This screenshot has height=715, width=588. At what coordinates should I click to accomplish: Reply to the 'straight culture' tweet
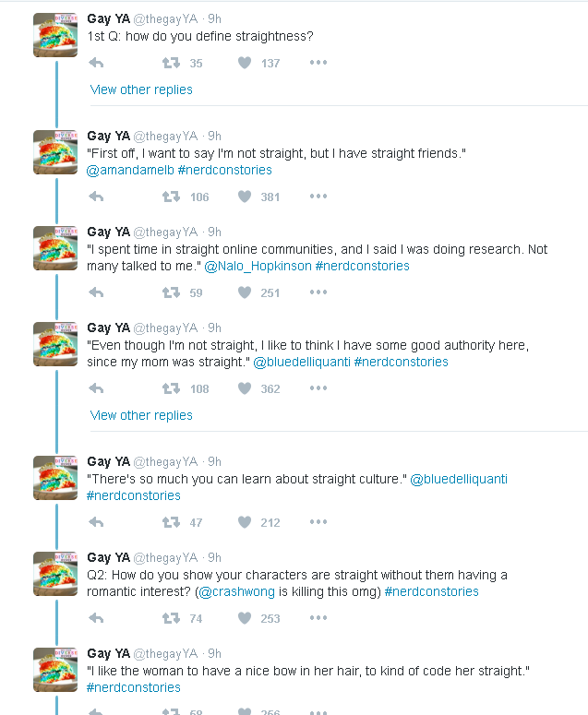[x=96, y=522]
